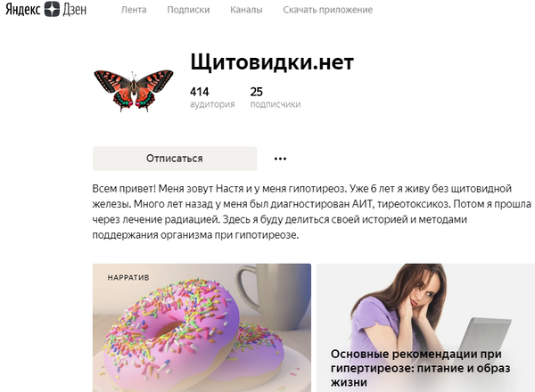Click the аудитория label under 414
Image resolution: width=535 pixels, height=392 pixels.
212,104
